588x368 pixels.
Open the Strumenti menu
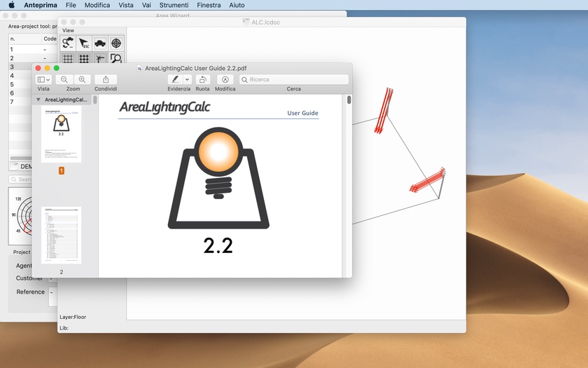[x=174, y=5]
